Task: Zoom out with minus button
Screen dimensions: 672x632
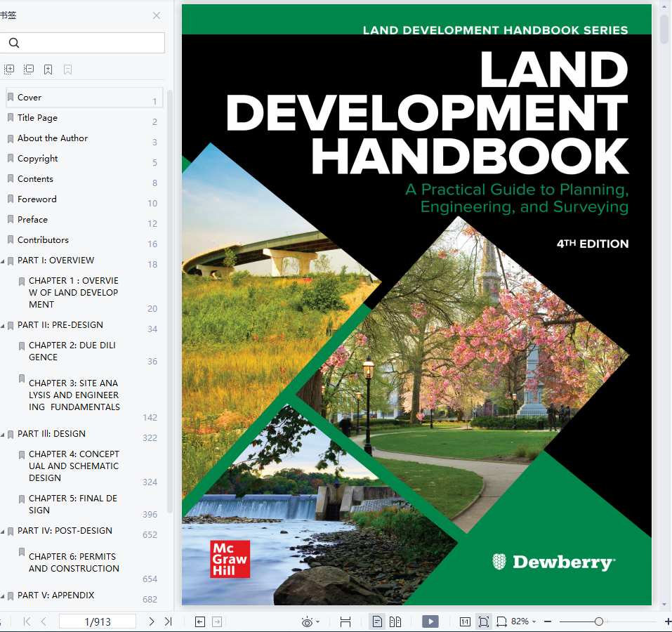Action: pos(547,621)
